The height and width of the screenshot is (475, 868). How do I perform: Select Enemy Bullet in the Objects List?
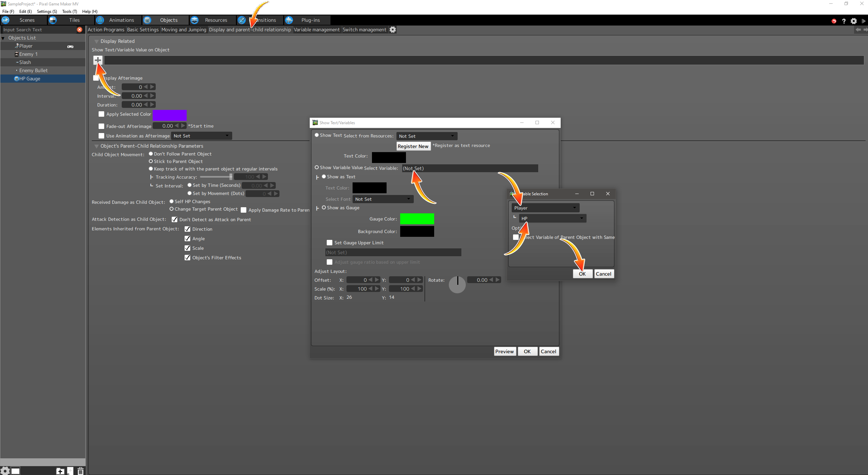(33, 70)
